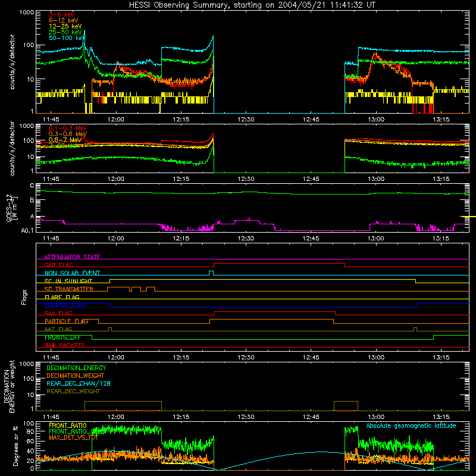
Task: Select the DECIMATION_WEIGHT legend label
Action: point(76,375)
